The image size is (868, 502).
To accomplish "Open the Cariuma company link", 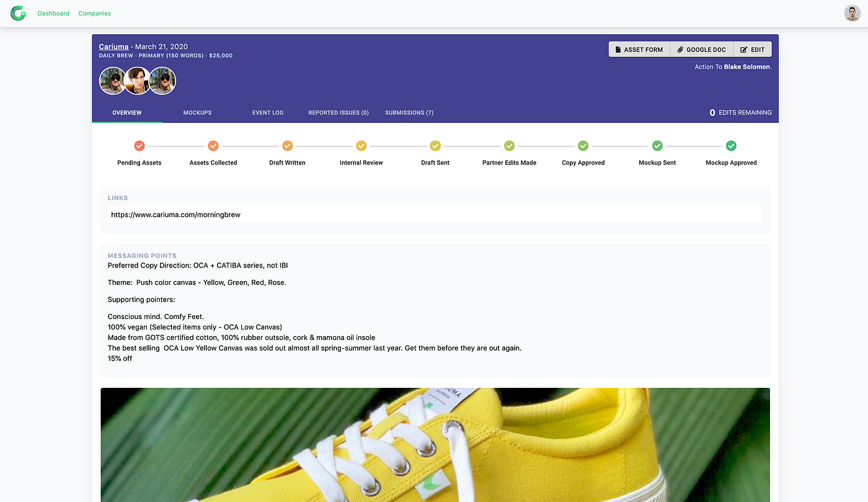I will coord(114,47).
